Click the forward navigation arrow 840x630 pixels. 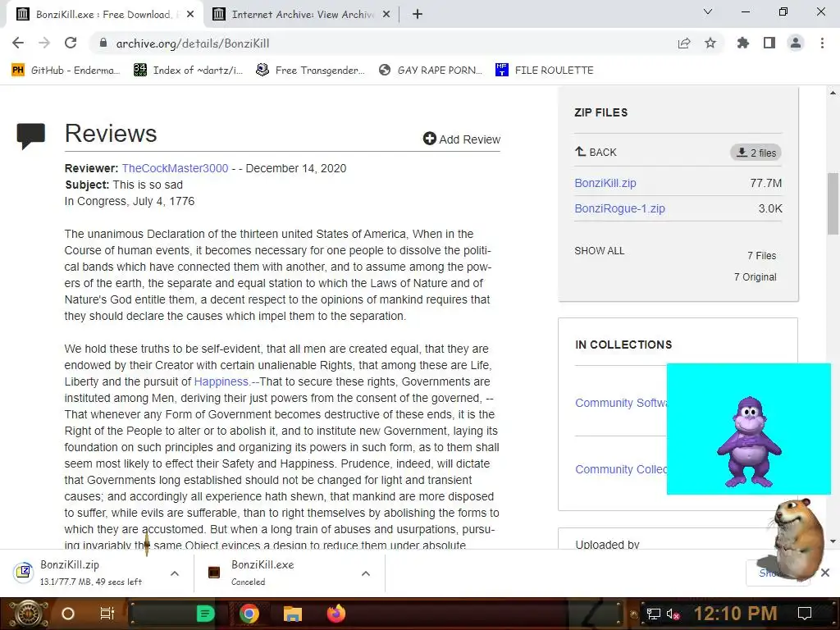tap(44, 43)
